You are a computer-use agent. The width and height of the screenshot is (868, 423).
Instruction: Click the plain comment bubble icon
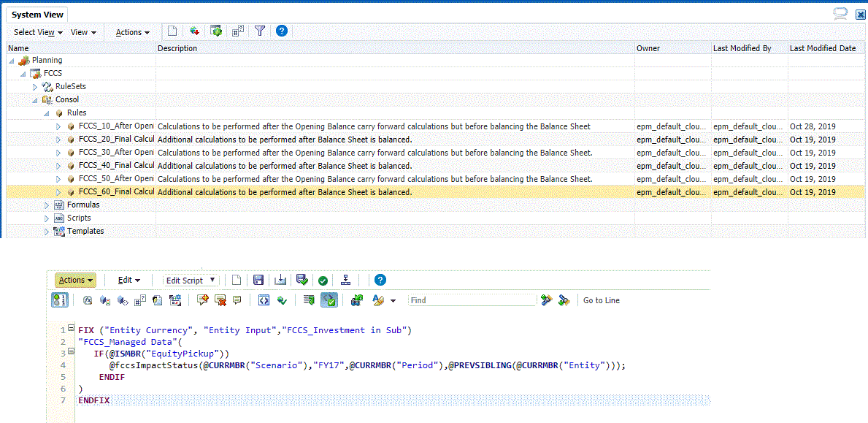tap(237, 300)
